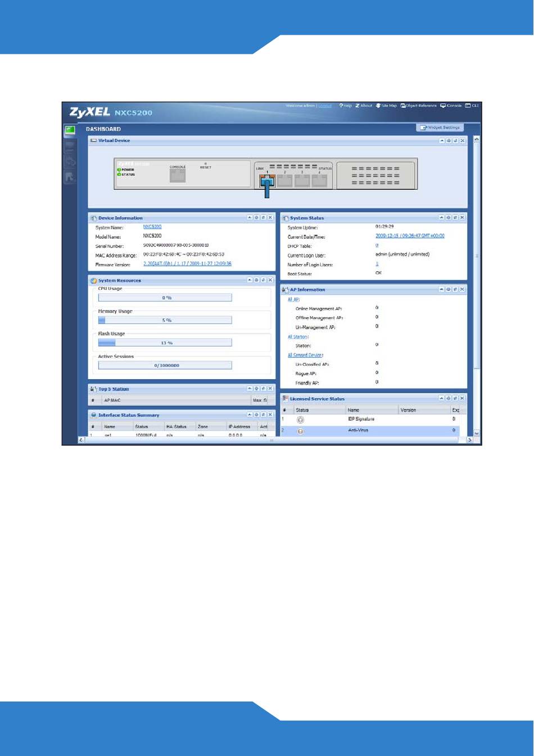The image size is (534, 756).
Task: Collapse the AP Information widget
Action: pos(442,290)
